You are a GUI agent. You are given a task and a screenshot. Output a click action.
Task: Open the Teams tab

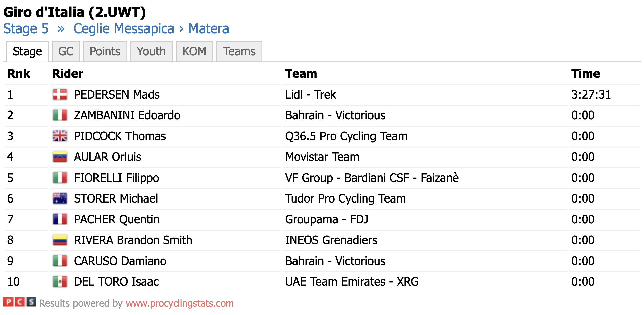point(239,51)
